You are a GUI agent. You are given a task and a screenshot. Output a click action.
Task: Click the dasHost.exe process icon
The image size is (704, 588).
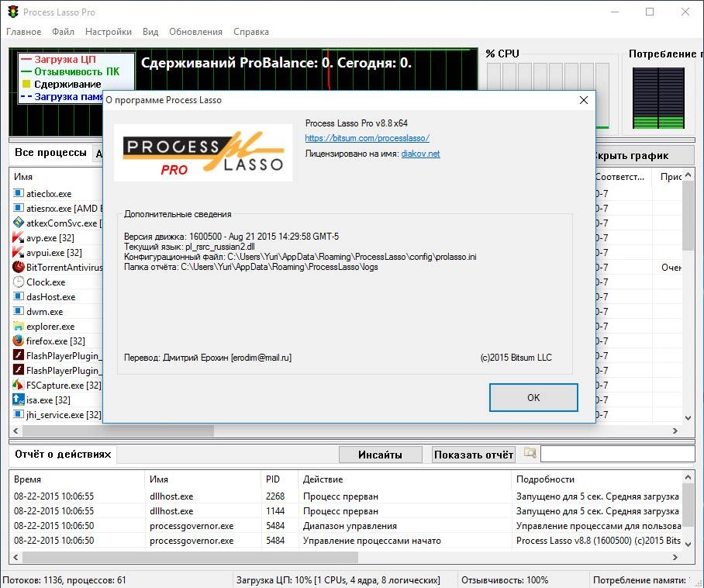pyautogui.click(x=18, y=296)
